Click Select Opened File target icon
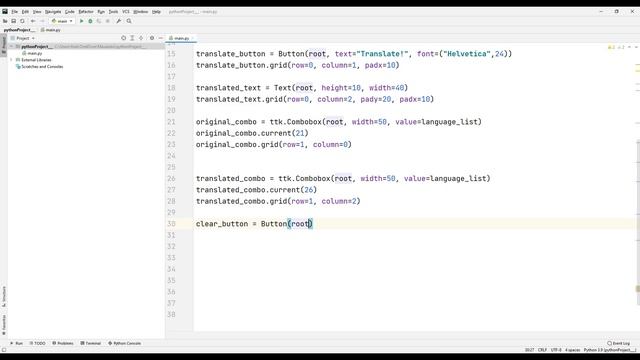 point(123,38)
